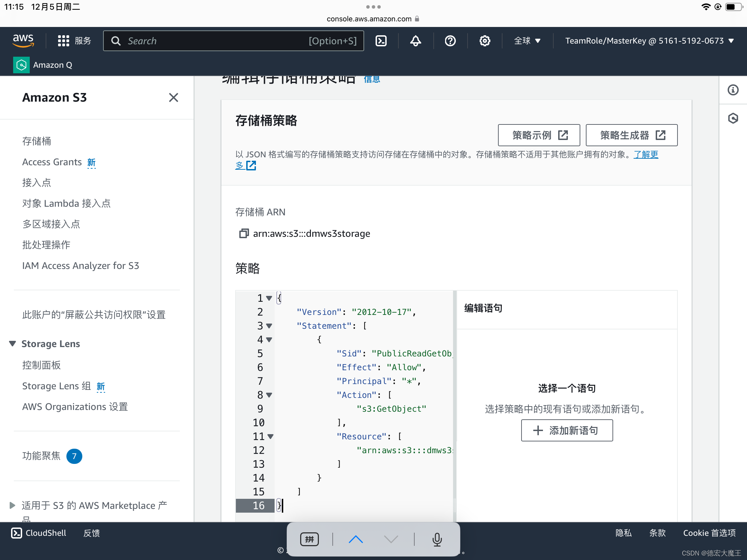
Task: Open the 条款 footer link
Action: (x=657, y=533)
